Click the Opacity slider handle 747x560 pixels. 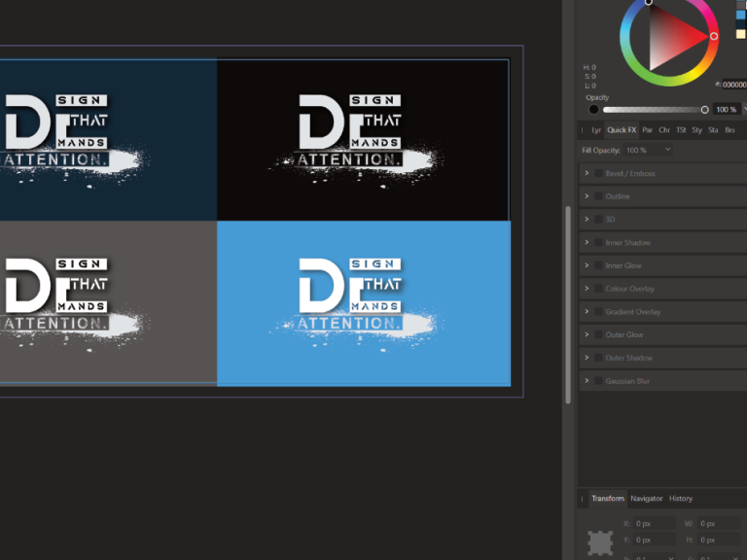click(x=704, y=110)
